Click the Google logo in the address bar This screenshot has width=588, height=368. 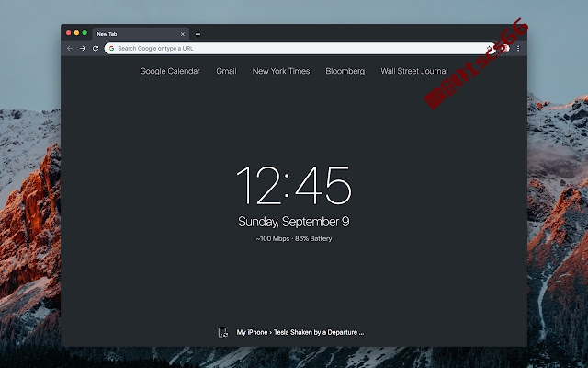click(x=111, y=48)
